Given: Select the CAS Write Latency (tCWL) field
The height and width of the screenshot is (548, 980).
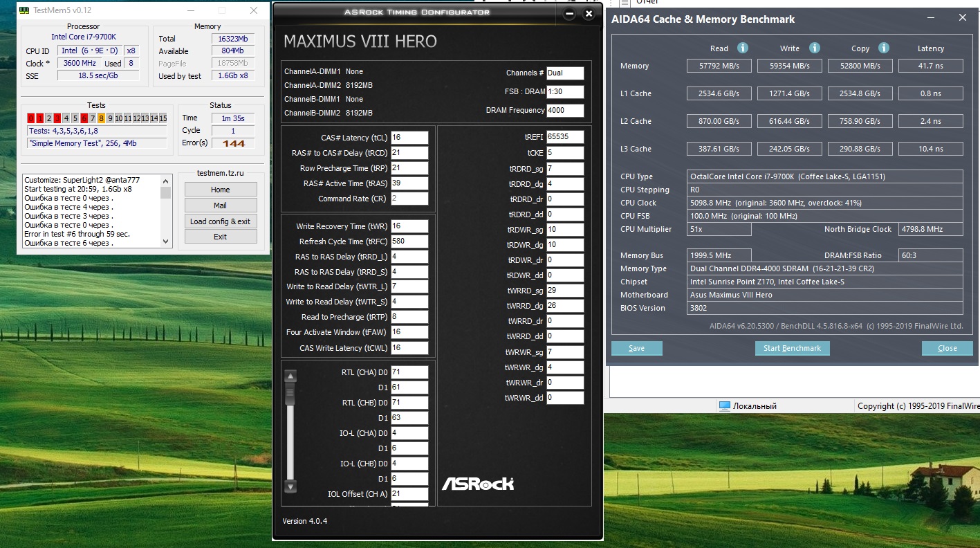Looking at the screenshot, I should 409,348.
